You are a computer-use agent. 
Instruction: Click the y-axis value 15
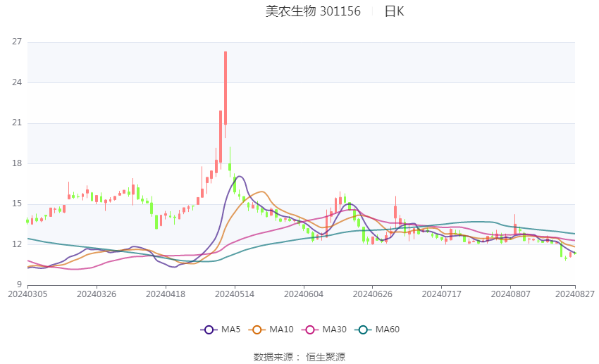click(x=17, y=203)
